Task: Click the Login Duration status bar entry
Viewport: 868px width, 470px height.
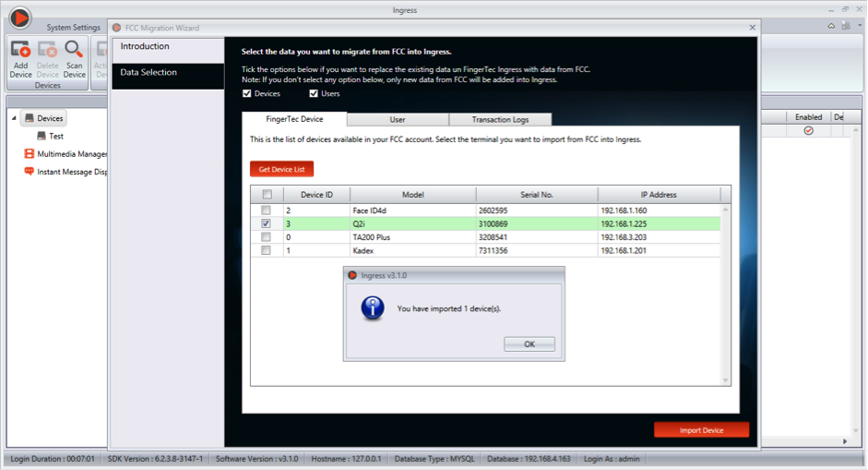Action: pyautogui.click(x=53, y=459)
